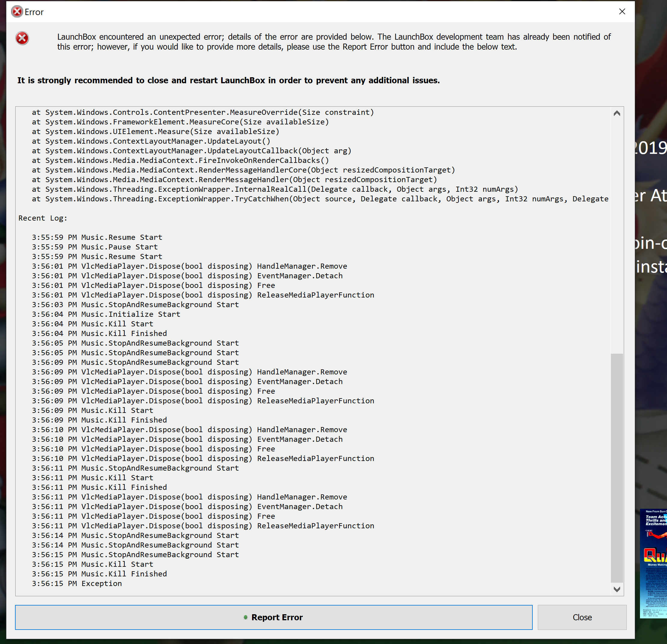The image size is (667, 644).
Task: Click the ContextLayoutManager.UpdateLayout() line
Action: 151,141
